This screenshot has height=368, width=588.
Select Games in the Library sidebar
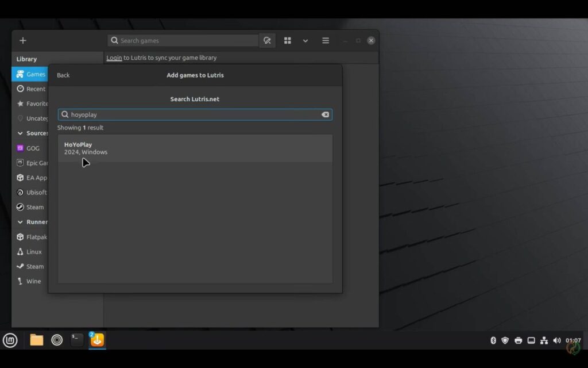click(x=30, y=74)
